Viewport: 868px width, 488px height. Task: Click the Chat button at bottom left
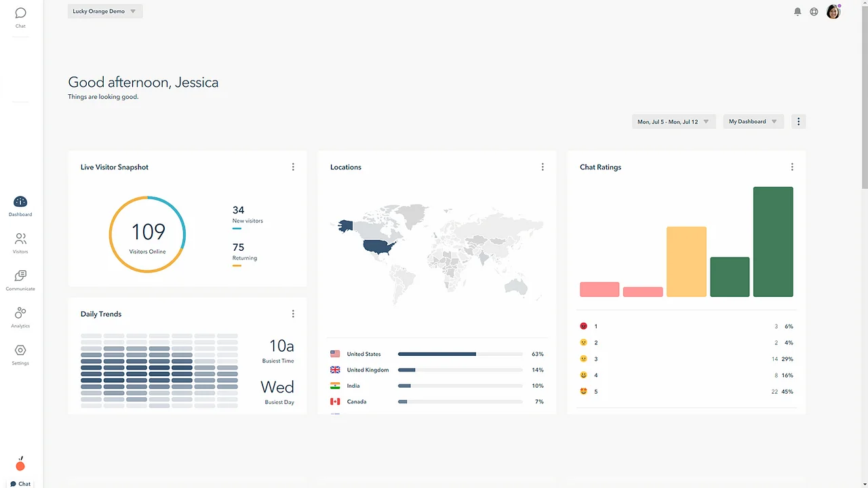pos(20,483)
